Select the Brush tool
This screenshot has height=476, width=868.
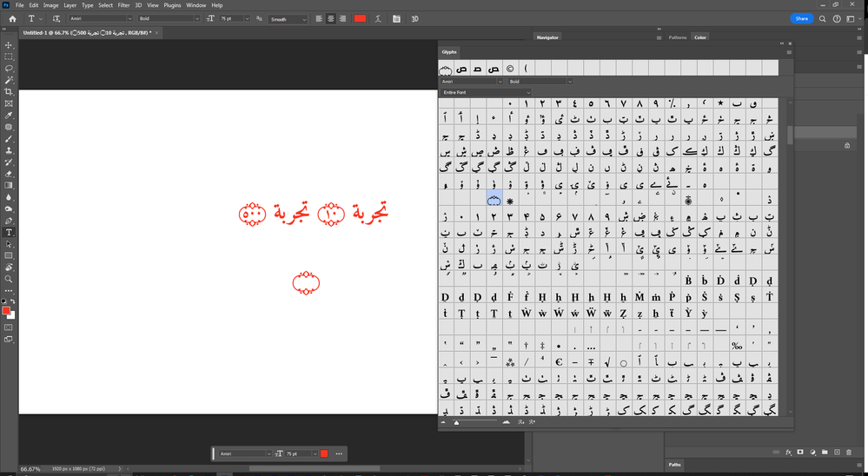(9, 138)
